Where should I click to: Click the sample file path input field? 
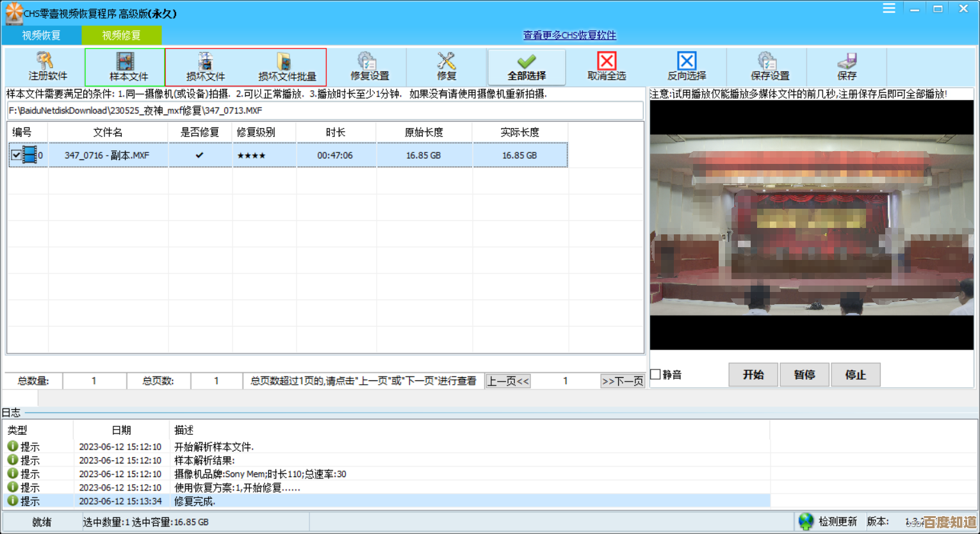(325, 111)
